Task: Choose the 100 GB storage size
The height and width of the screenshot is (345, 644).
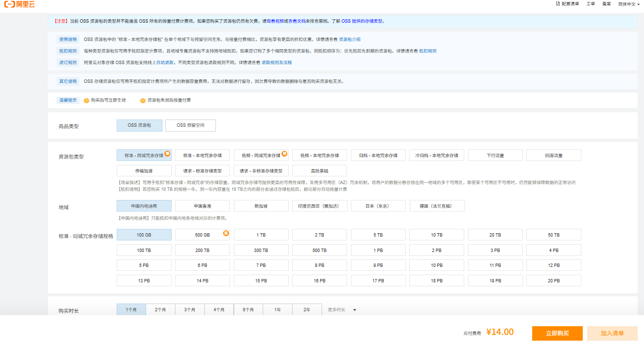Action: click(144, 235)
